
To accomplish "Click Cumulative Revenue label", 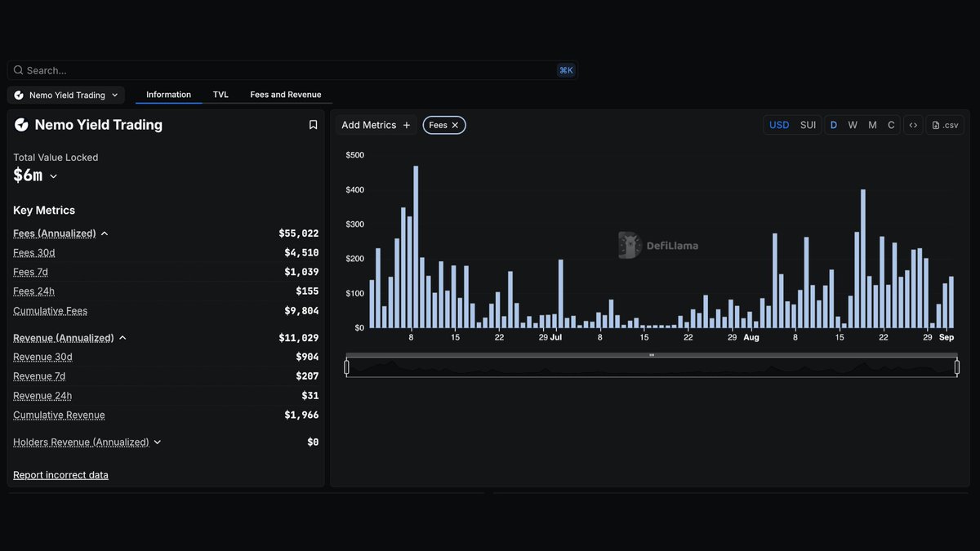I will (x=59, y=415).
